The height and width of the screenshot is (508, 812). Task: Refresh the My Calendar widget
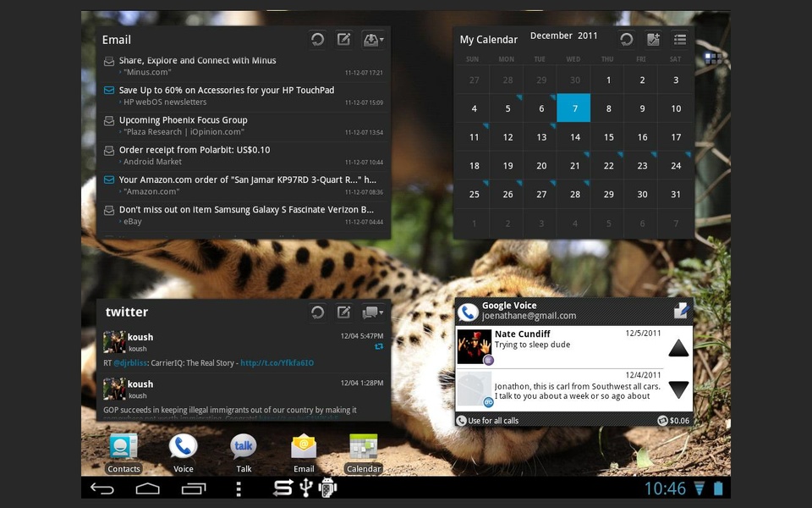tap(627, 40)
